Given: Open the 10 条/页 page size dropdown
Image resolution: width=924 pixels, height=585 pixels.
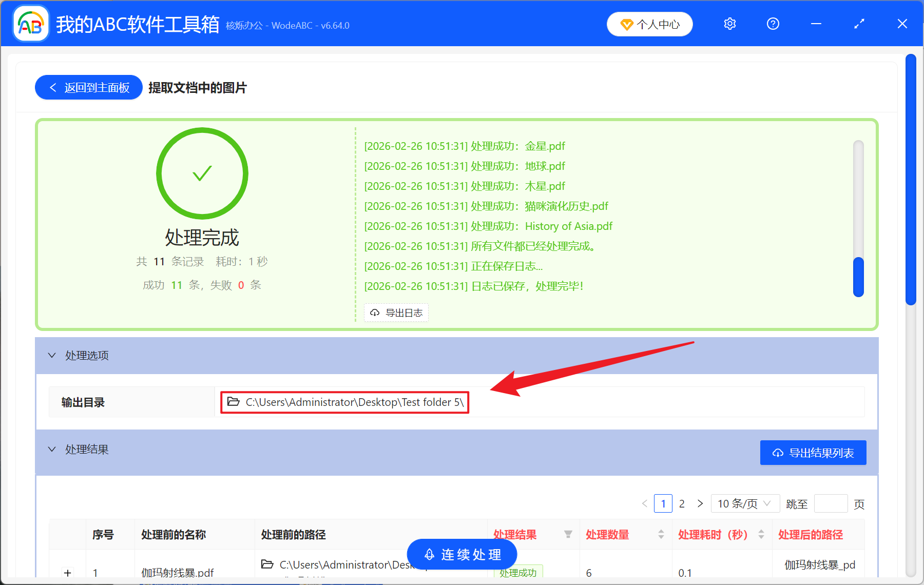Looking at the screenshot, I should pyautogui.click(x=745, y=503).
